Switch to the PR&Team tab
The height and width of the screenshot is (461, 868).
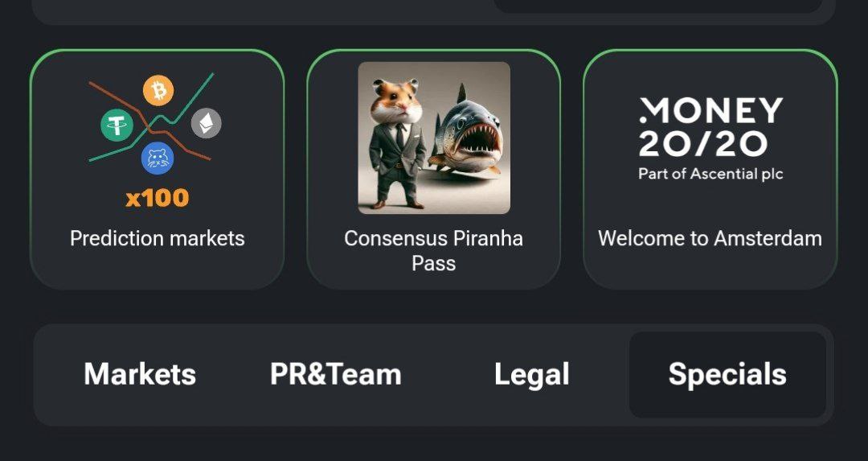coord(335,375)
